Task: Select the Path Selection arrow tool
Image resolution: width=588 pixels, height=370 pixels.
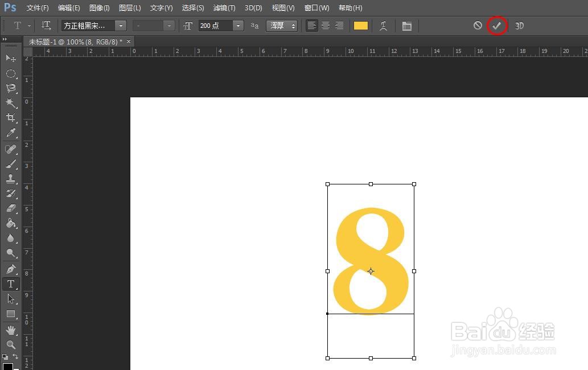Action: [10, 299]
